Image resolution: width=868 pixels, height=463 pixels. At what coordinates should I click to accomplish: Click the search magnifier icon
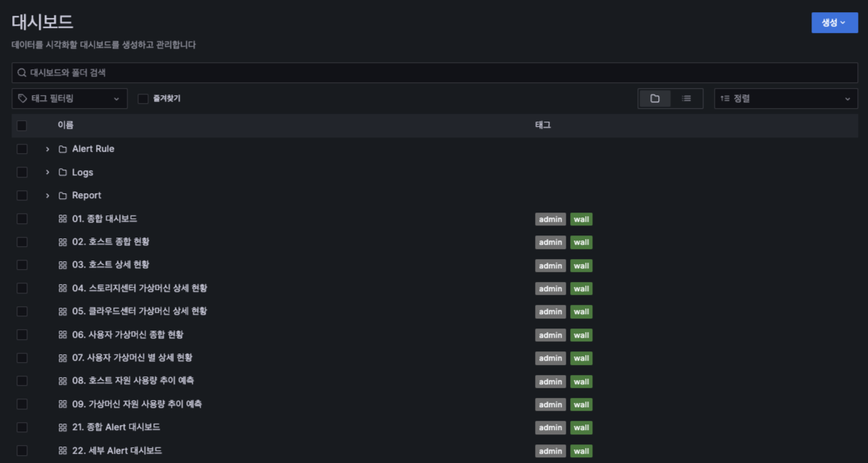click(x=22, y=73)
